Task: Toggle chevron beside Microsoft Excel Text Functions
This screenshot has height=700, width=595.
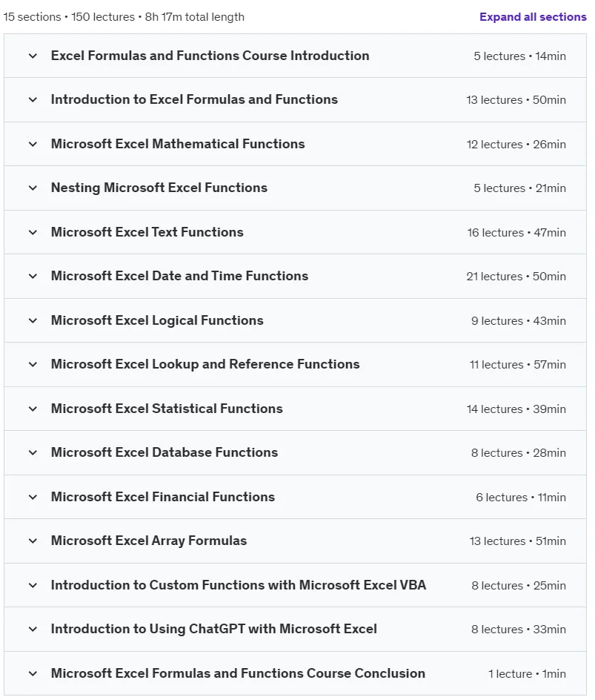Action: pos(33,232)
